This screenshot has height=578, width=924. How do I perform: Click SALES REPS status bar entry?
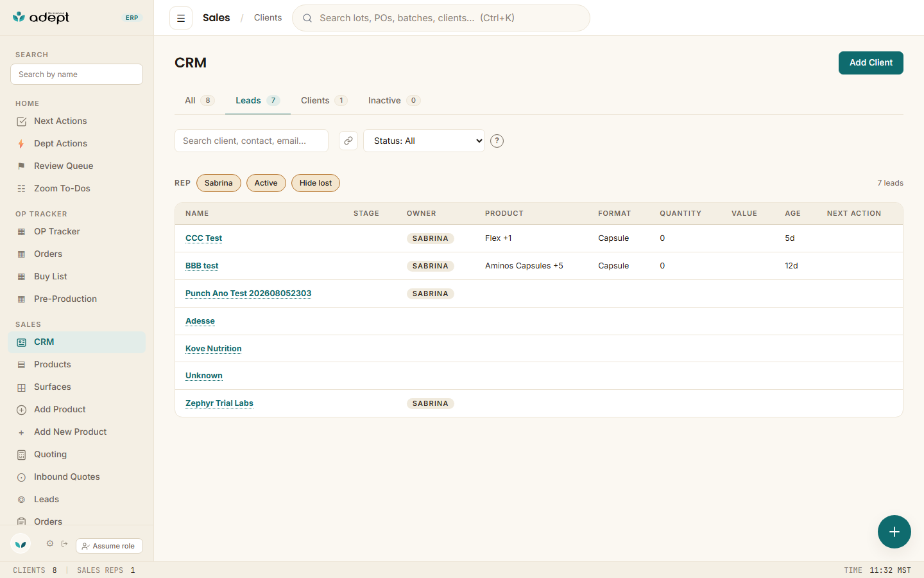pyautogui.click(x=106, y=570)
